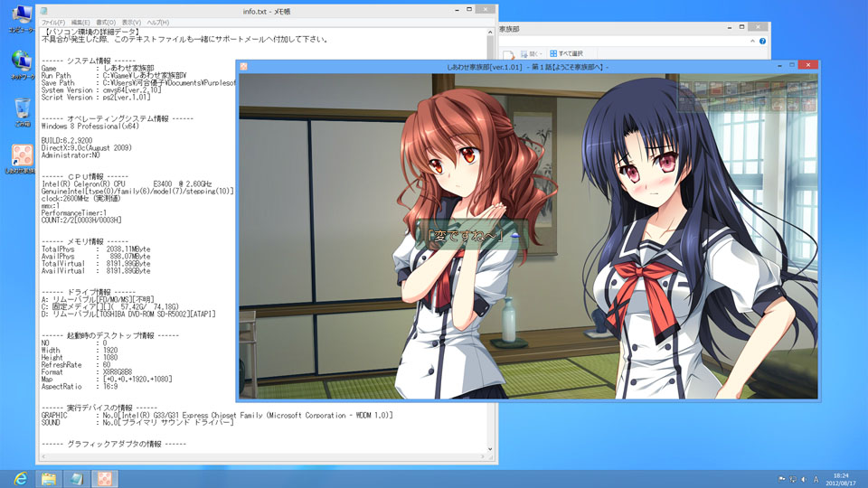
Task: Click the 'GRAPHIC : No.0[Intel(R) G33/G31' line
Action: coord(217,415)
